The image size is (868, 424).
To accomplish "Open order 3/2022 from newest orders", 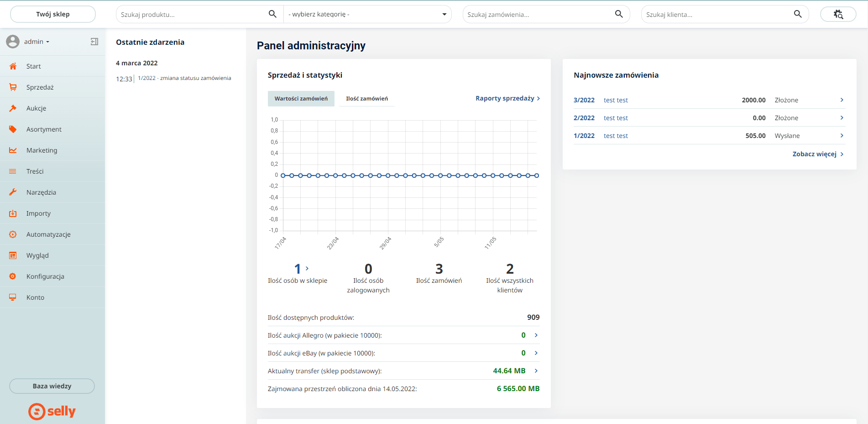I will tap(584, 100).
